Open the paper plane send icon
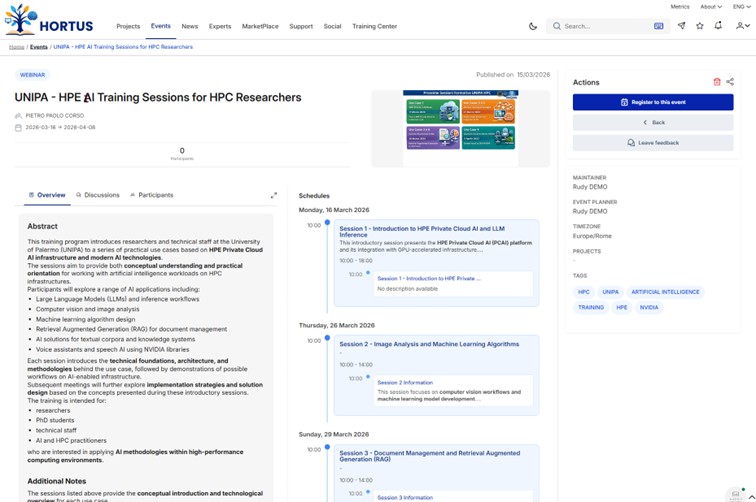756x502 pixels. tap(681, 26)
